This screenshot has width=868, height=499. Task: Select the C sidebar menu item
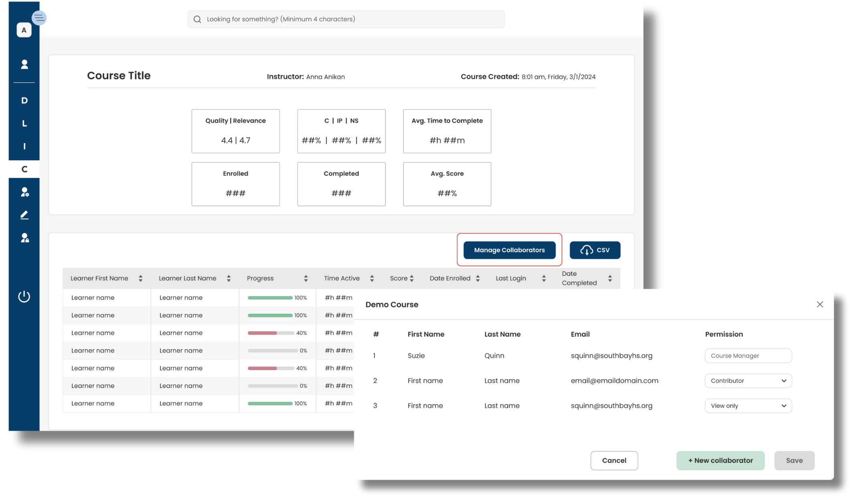point(24,169)
